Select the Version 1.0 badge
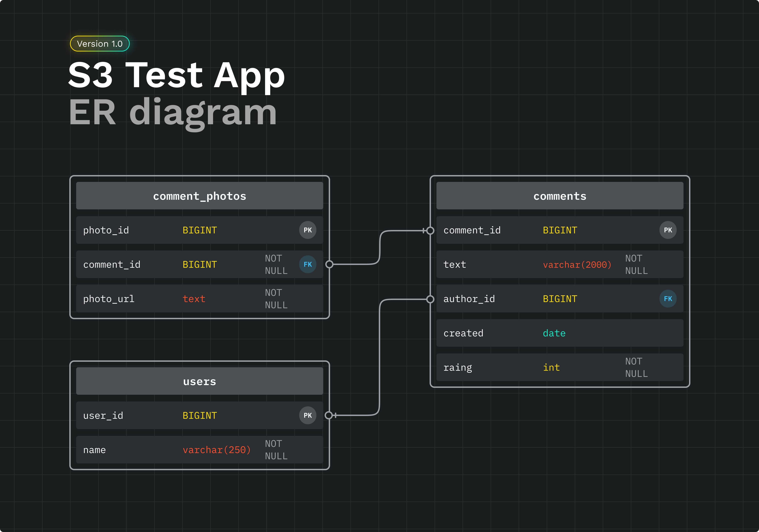This screenshot has width=759, height=532. pyautogui.click(x=100, y=44)
